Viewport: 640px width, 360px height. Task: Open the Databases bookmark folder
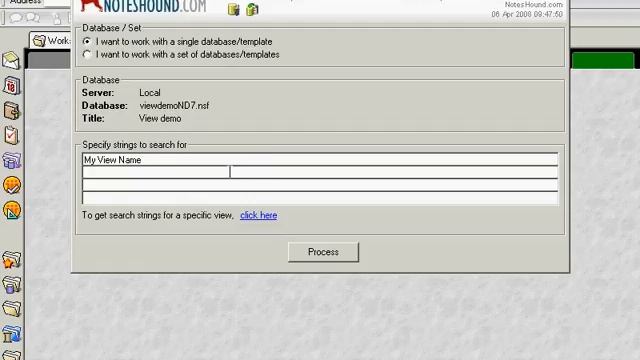tap(11, 285)
